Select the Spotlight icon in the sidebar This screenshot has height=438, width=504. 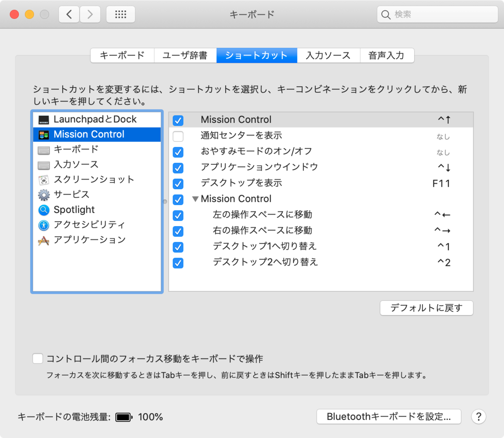point(44,210)
